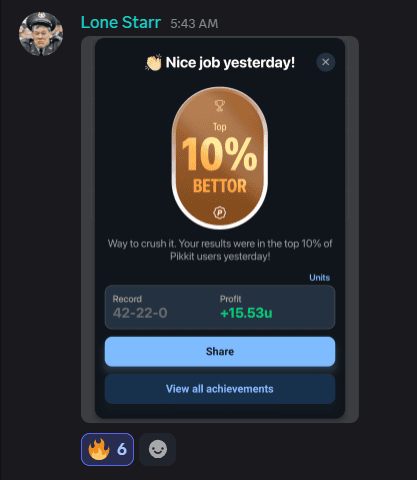417x480 pixels.
Task: Close the achievement popup with X
Action: click(326, 62)
